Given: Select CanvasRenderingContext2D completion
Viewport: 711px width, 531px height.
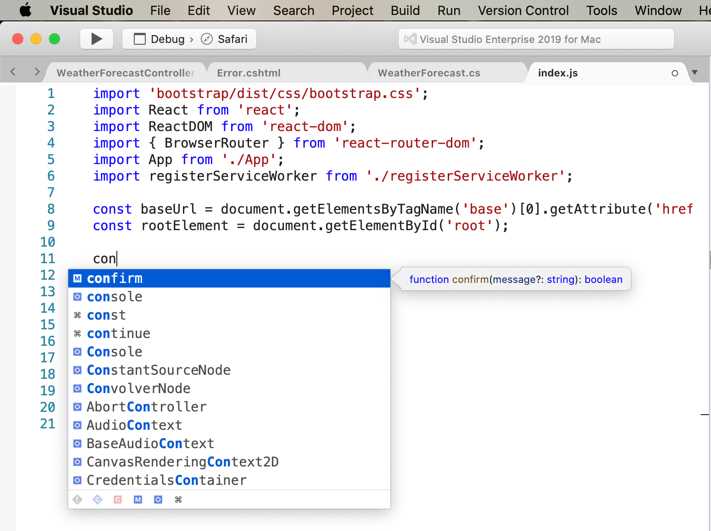Looking at the screenshot, I should coord(229,462).
